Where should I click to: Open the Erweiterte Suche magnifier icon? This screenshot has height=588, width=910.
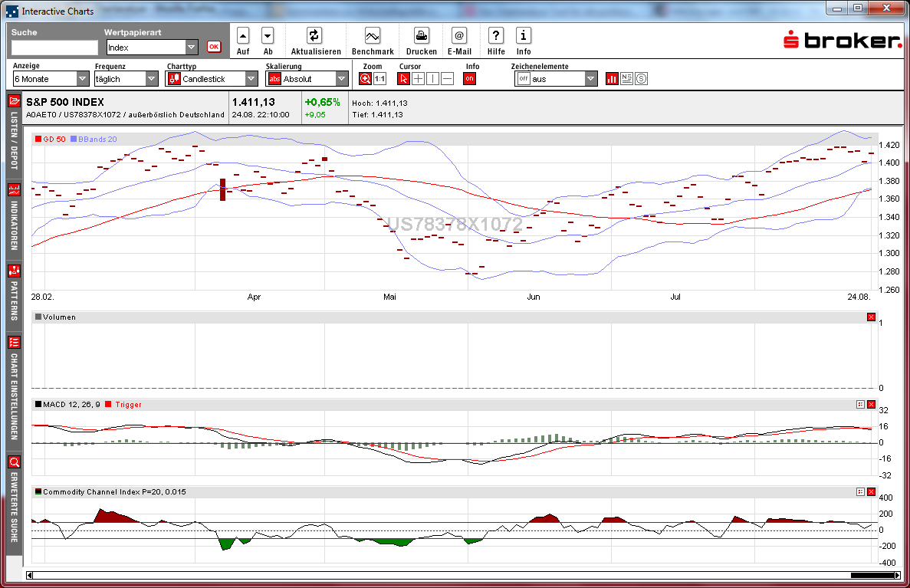(x=15, y=462)
